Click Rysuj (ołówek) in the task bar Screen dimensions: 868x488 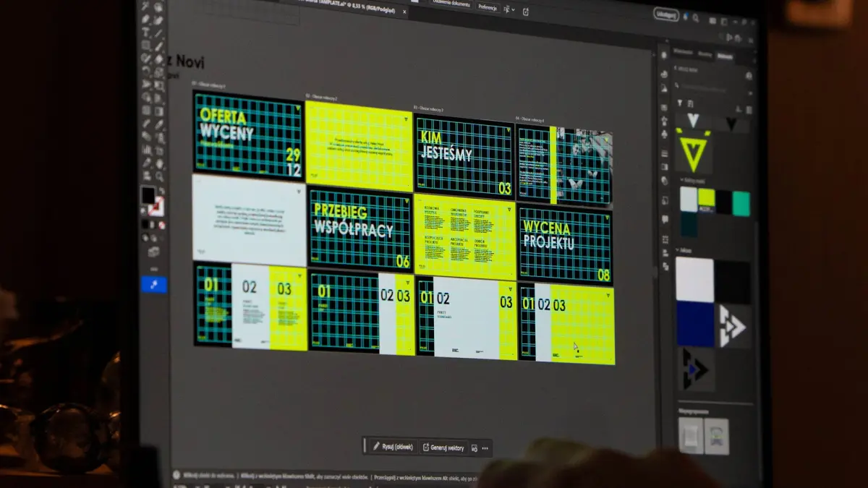point(393,447)
